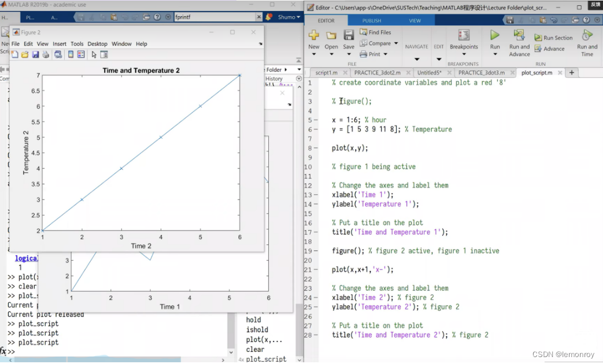Screen dimensions: 603x364
Task: Click Switch Windows icon in Editor quick access bar
Action: click(x=575, y=20)
